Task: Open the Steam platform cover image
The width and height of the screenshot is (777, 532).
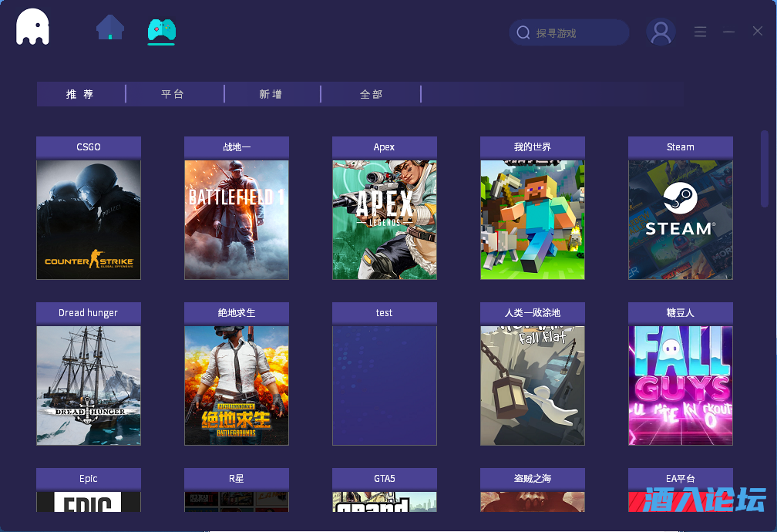Action: point(681,220)
